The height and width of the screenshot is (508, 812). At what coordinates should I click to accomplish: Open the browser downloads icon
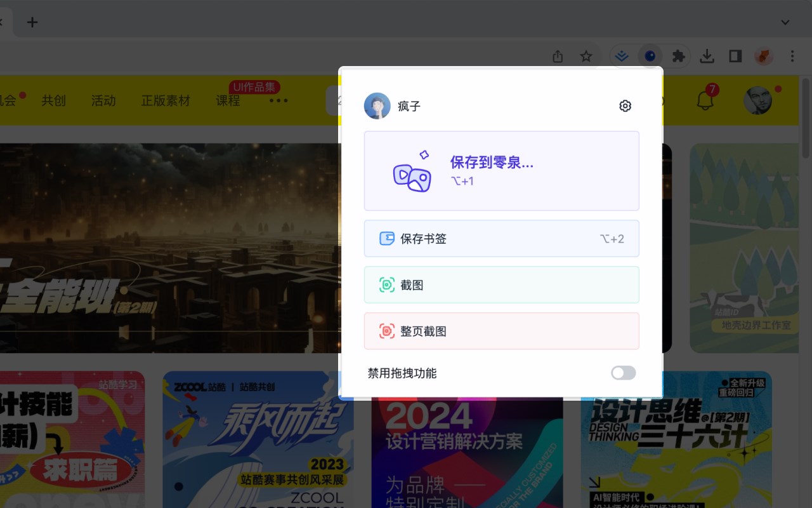[x=707, y=57]
